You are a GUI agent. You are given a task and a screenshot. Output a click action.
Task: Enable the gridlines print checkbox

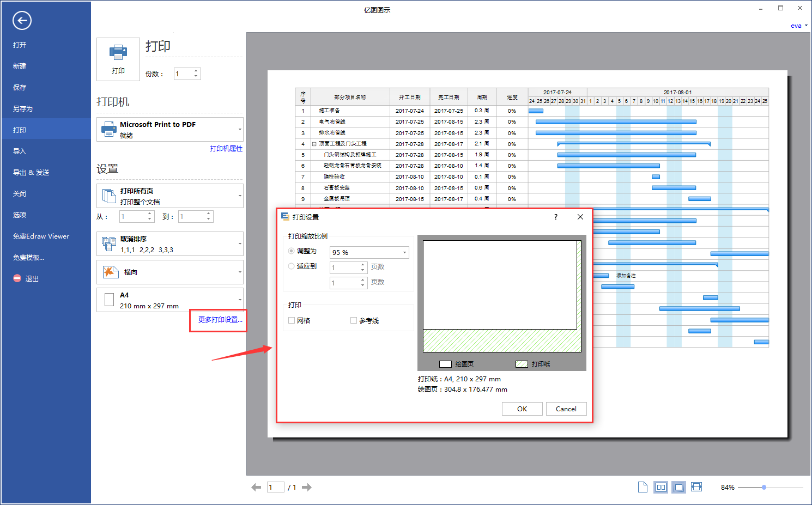coord(292,320)
